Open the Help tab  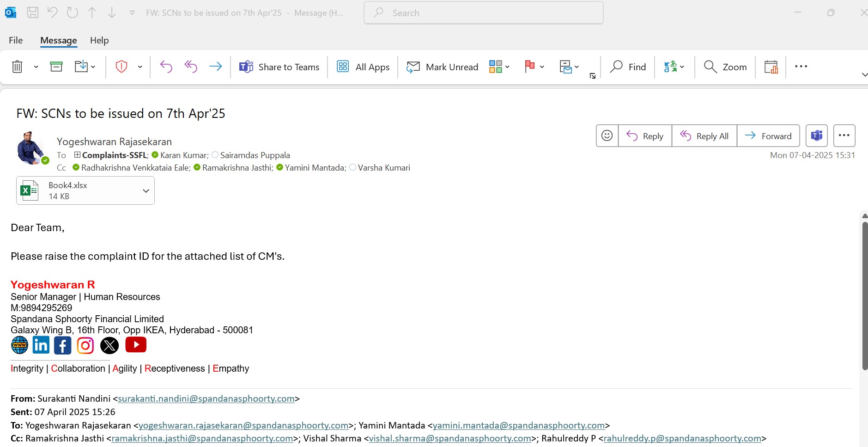tap(99, 40)
